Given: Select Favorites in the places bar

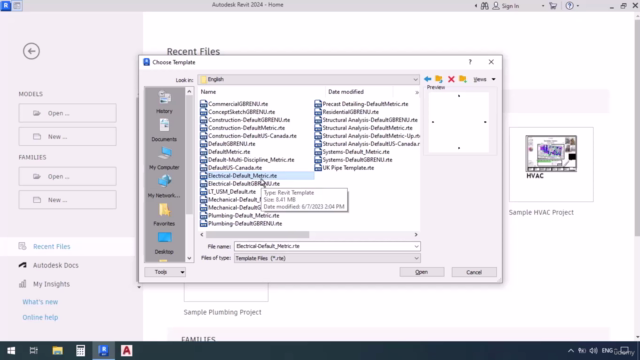Looking at the screenshot, I should (164, 215).
